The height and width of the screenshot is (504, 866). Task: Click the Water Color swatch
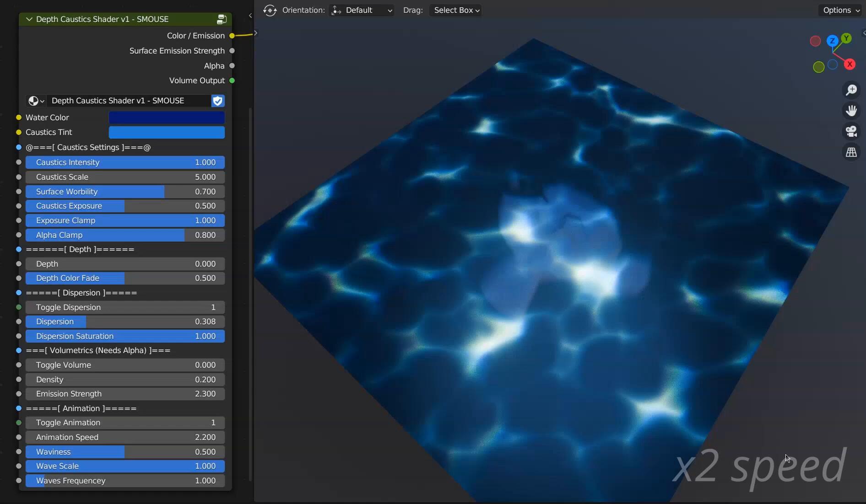coord(167,118)
